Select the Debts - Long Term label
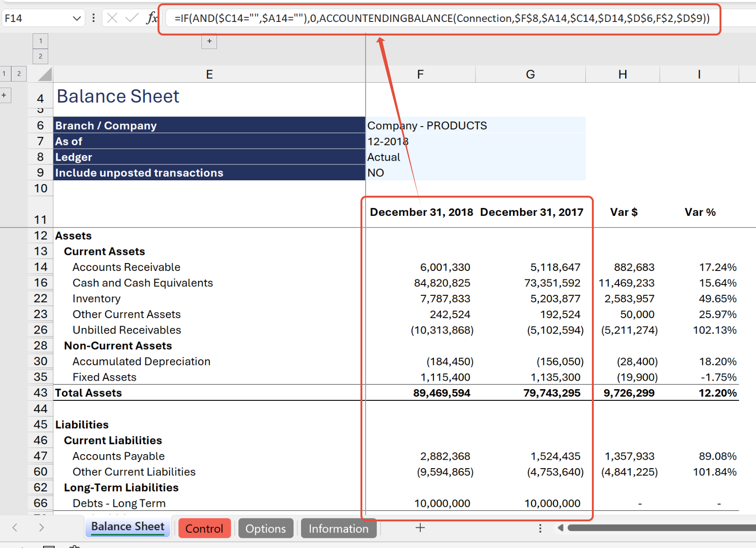 click(x=119, y=503)
